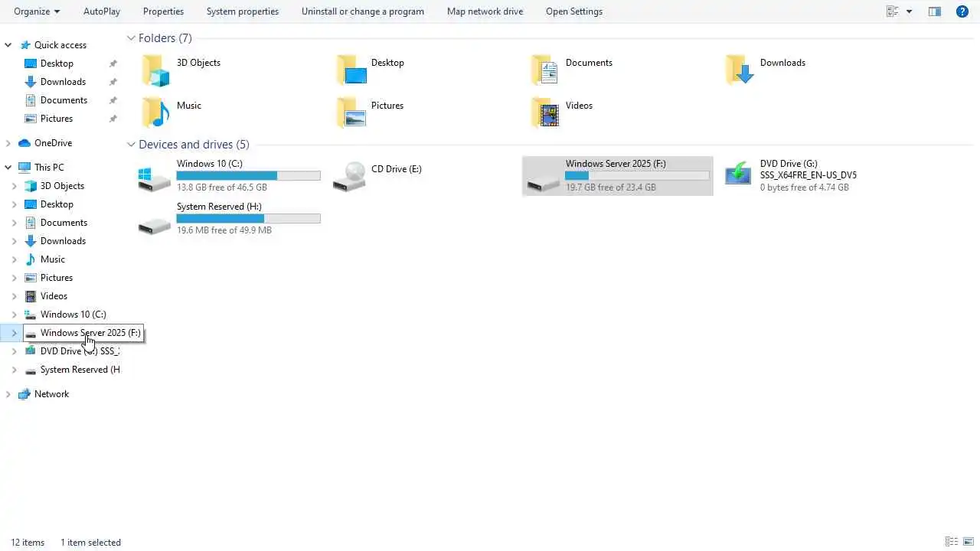Collapse the Quick access tree node

8,45
